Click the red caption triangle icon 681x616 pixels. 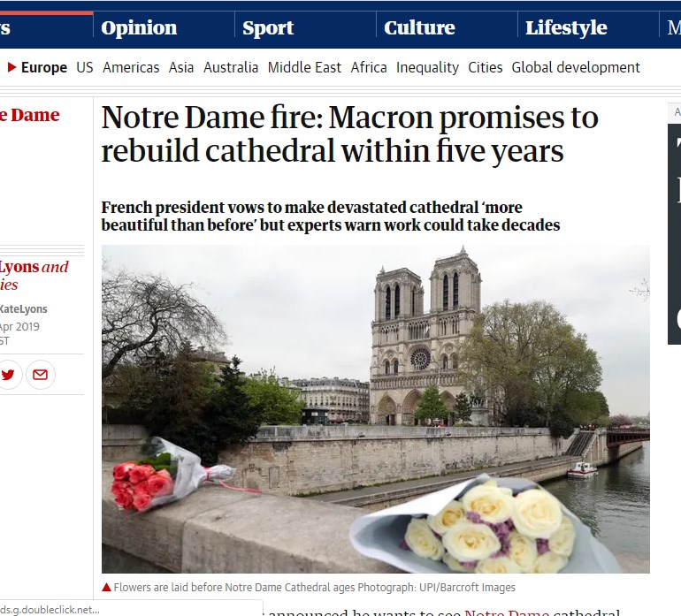point(106,588)
